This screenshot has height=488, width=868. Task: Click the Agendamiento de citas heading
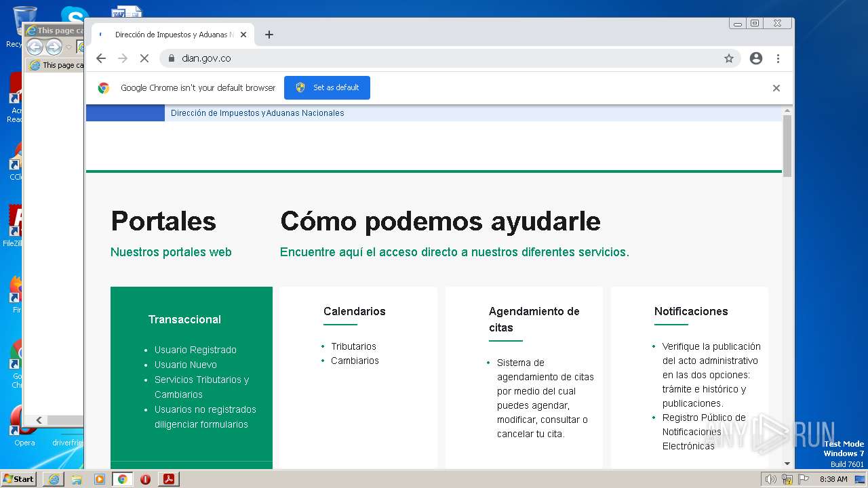[534, 319]
